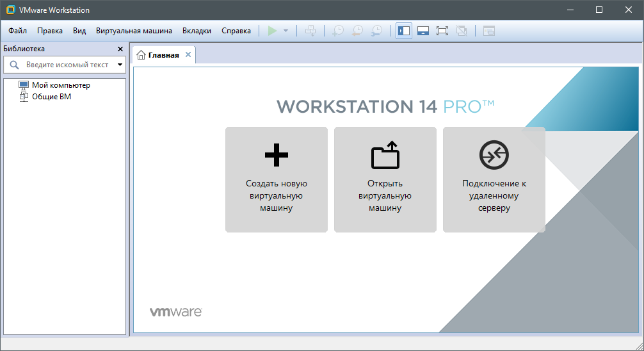Click the green Power On play button
The height and width of the screenshot is (351, 644).
pyautogui.click(x=272, y=31)
